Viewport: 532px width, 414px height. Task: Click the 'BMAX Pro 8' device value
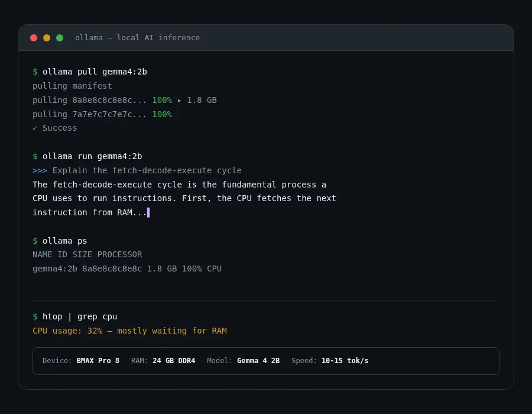[x=98, y=361]
